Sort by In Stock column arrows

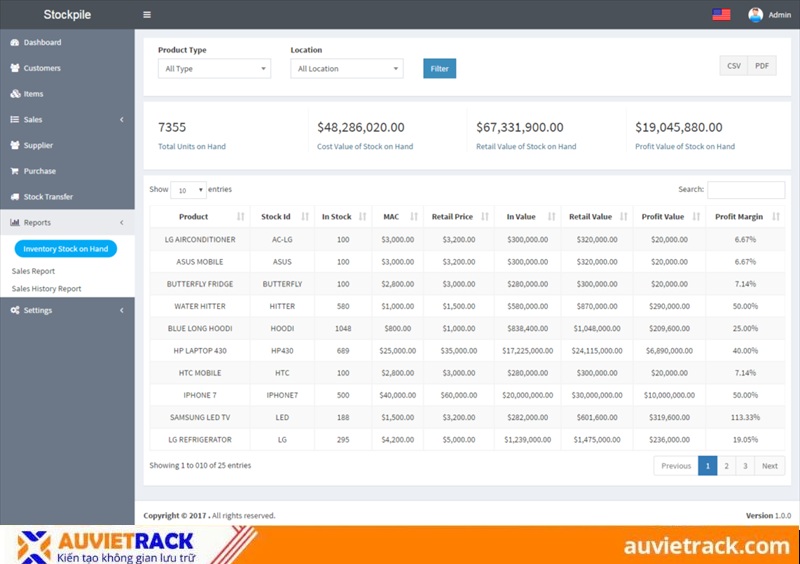(x=363, y=217)
